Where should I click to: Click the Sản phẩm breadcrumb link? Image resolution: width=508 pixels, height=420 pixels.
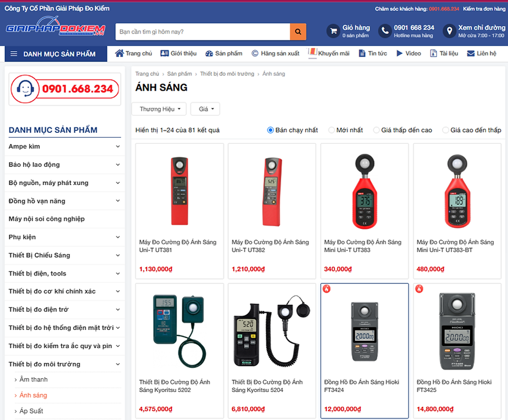180,74
